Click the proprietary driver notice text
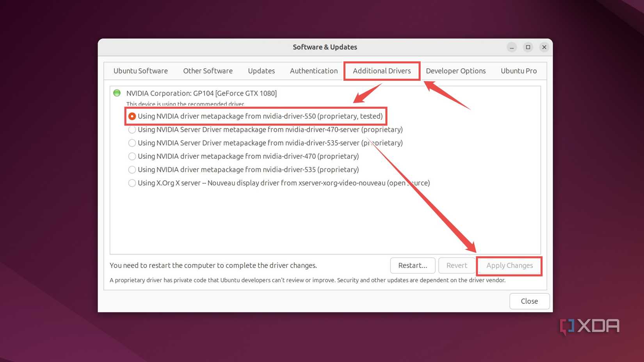Screen dimensions: 644x362 (308, 280)
